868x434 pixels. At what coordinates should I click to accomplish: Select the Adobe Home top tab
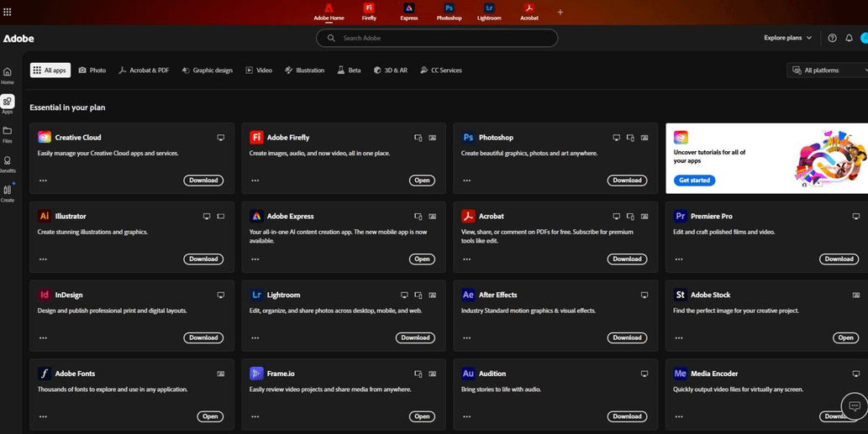point(329,12)
